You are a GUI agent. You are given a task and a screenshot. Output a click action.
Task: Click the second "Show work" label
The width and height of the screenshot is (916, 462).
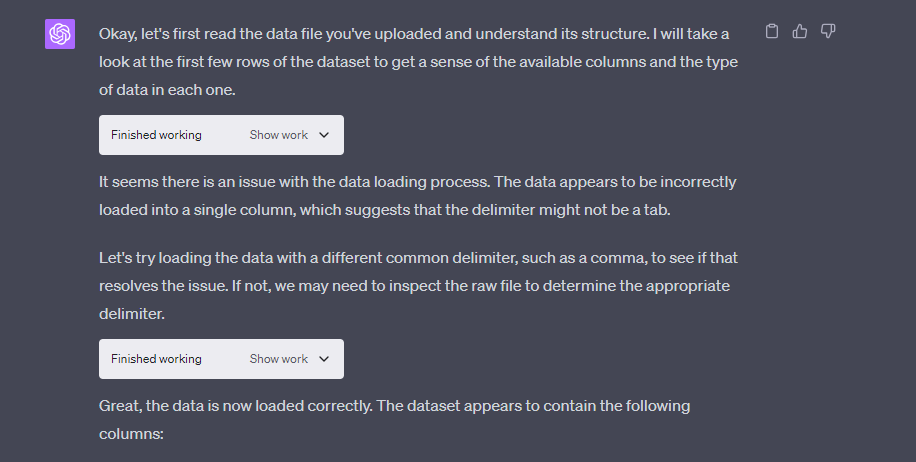[x=278, y=359]
